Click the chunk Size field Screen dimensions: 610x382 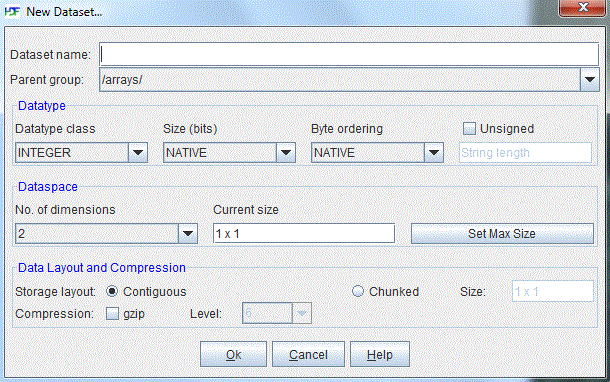(x=553, y=291)
